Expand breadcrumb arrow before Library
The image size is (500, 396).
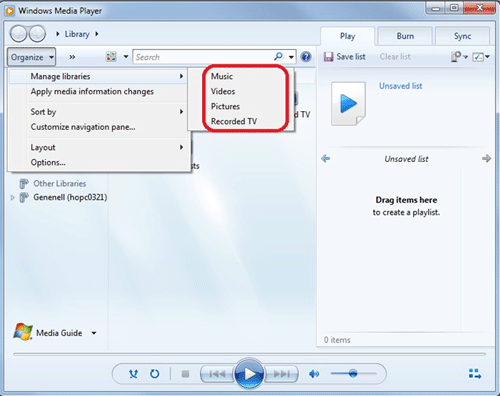tap(58, 34)
